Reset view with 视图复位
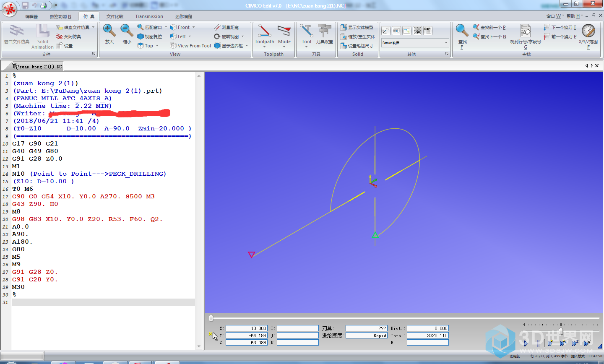The image size is (604, 364). pyautogui.click(x=150, y=36)
